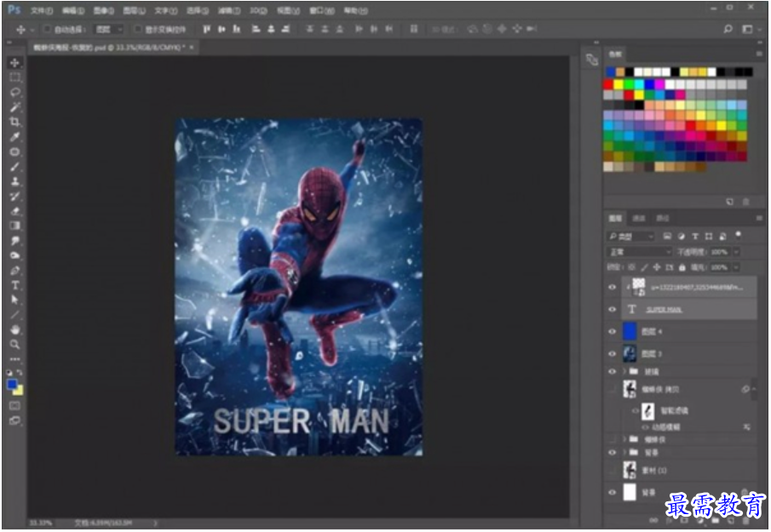This screenshot has height=532, width=771.
Task: Hide the bottom 背景 layer
Action: (613, 492)
